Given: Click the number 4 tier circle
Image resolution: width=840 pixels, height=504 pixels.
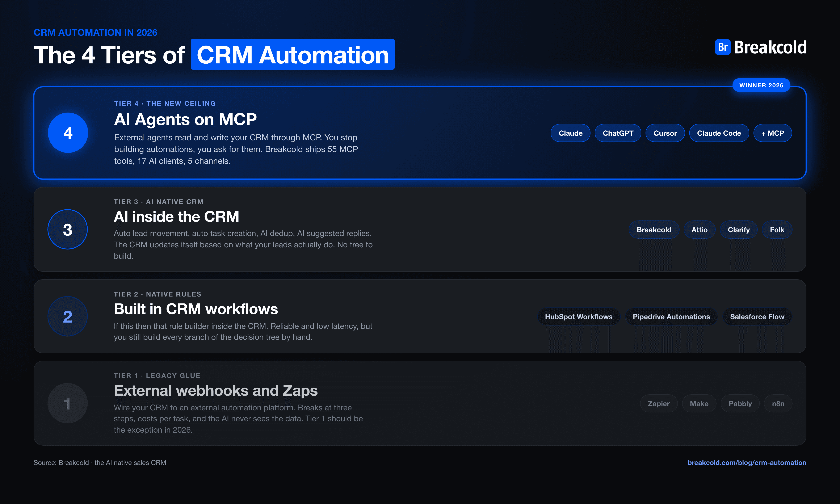Looking at the screenshot, I should tap(68, 133).
